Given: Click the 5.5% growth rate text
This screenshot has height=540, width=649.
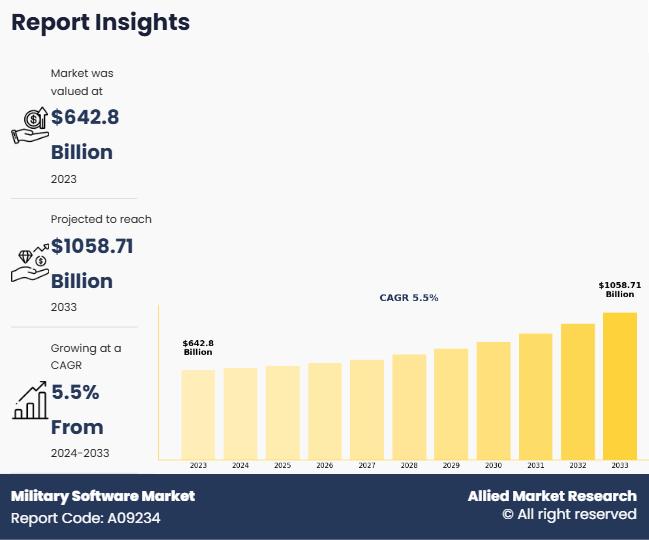Looking at the screenshot, I should point(75,392).
